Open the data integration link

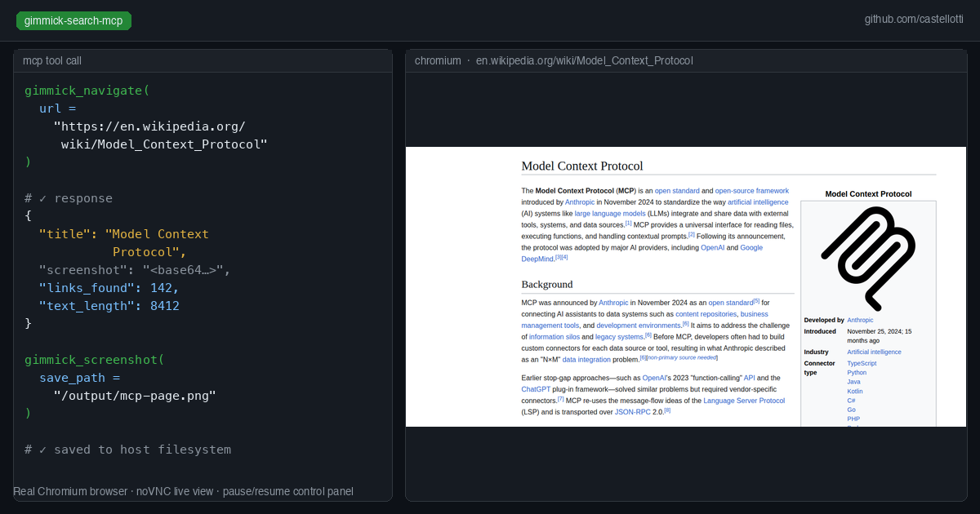tap(586, 359)
